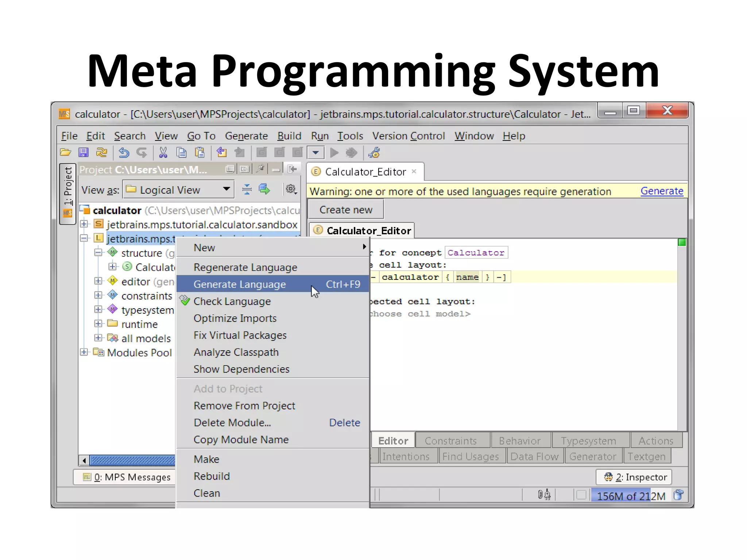Expand the editor model node
Viewport: 747px width, 560px height.
(x=98, y=281)
